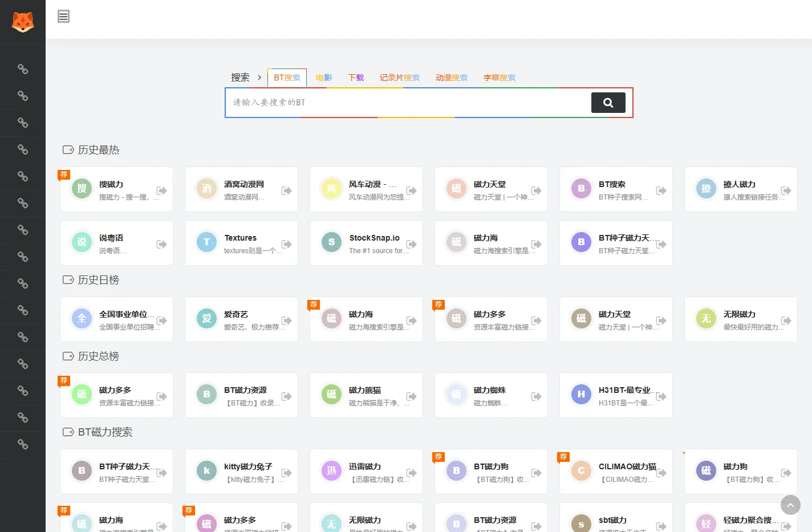Open the BT种子磁力天堂 card in BT磁力搜索
812x532 pixels.
[x=116, y=472]
